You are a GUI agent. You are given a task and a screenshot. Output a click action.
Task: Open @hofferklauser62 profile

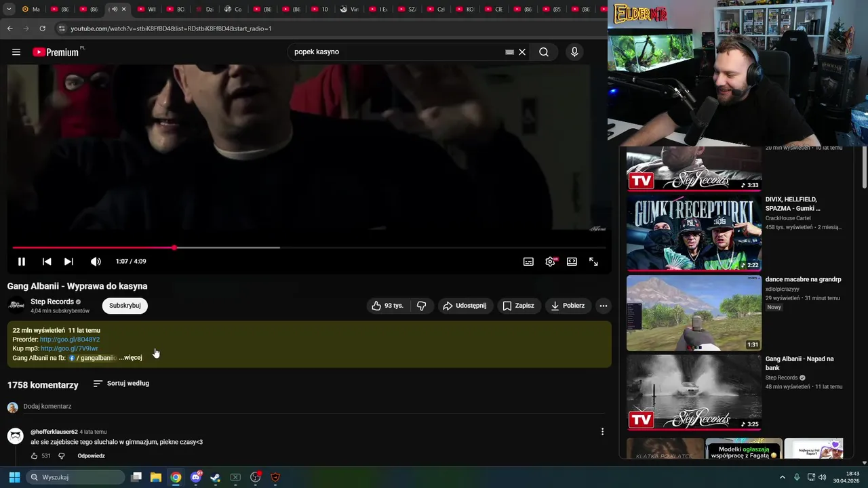[x=54, y=432]
